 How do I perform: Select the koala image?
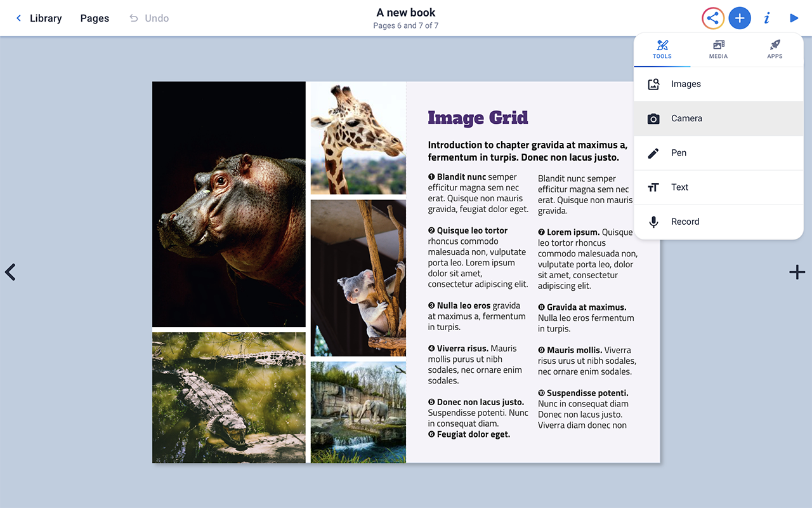point(358,278)
